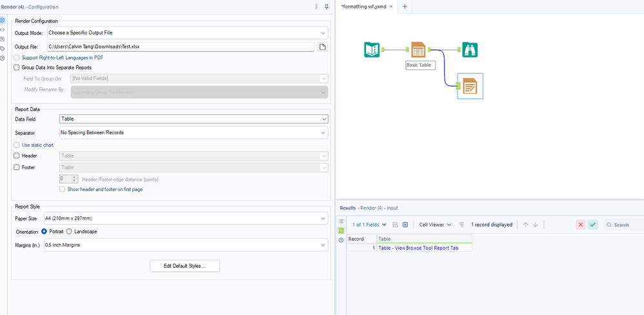Switch to the formatting wf.yxmd tab

coord(363,6)
